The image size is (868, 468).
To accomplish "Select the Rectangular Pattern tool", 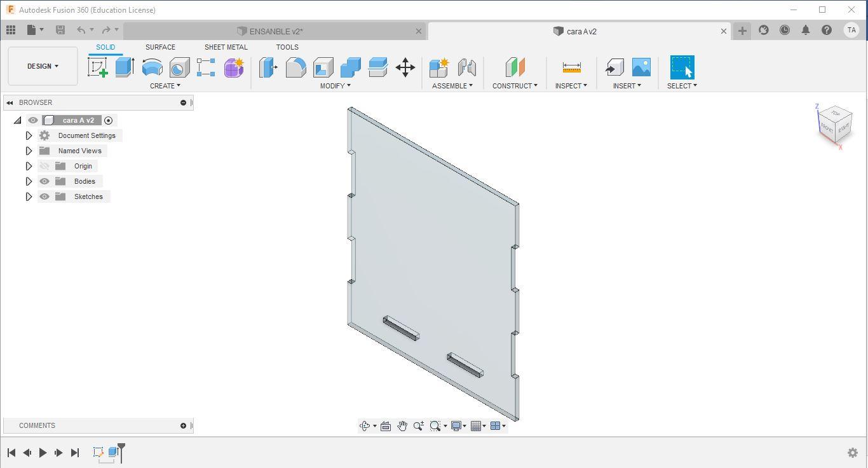I will tap(206, 67).
